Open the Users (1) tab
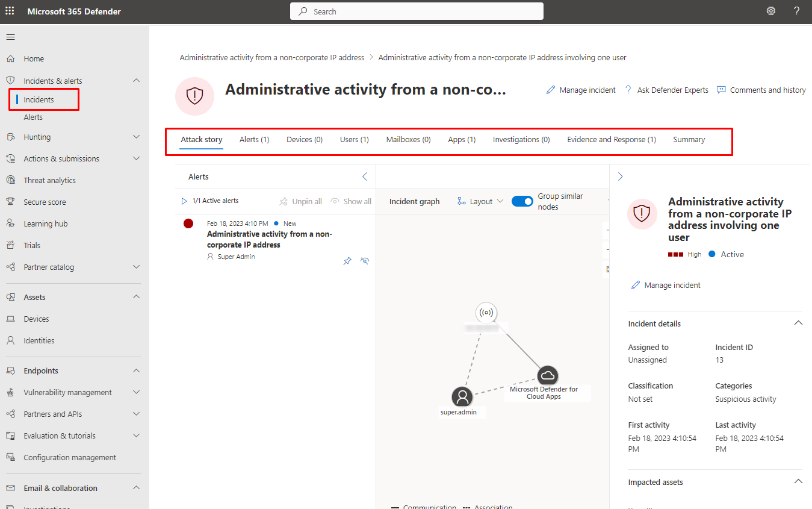Image resolution: width=812 pixels, height=509 pixels. pos(354,140)
